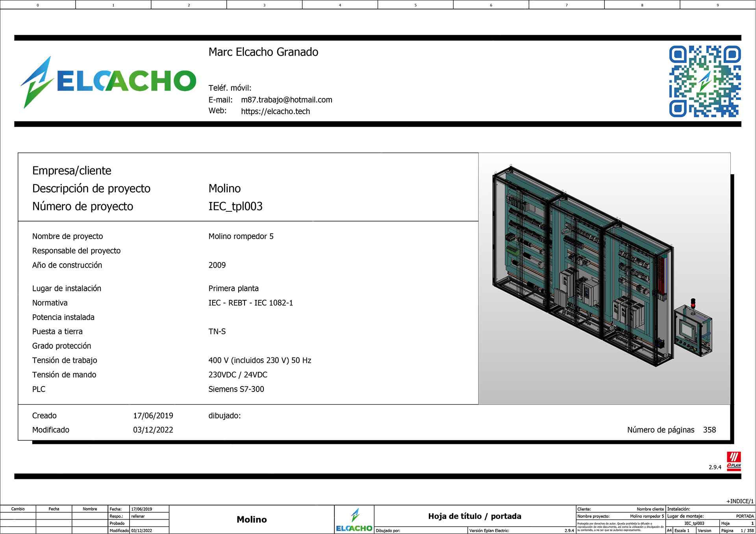Click the email address m87.trabajo@hotmail.com
The image size is (756, 534).
pyautogui.click(x=287, y=100)
